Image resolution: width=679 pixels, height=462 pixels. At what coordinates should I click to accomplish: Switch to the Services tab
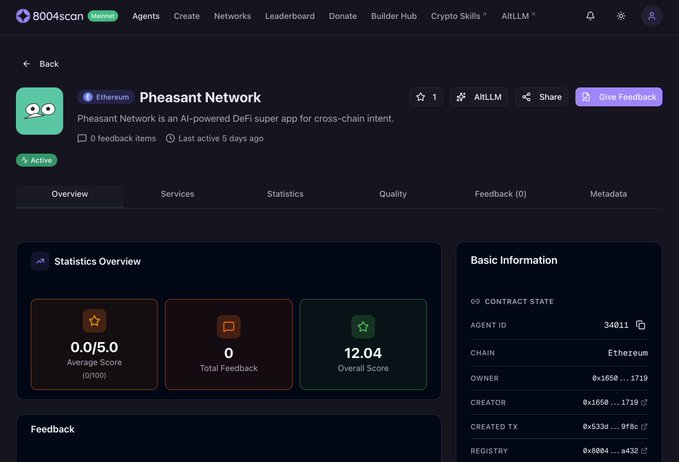[178, 194]
